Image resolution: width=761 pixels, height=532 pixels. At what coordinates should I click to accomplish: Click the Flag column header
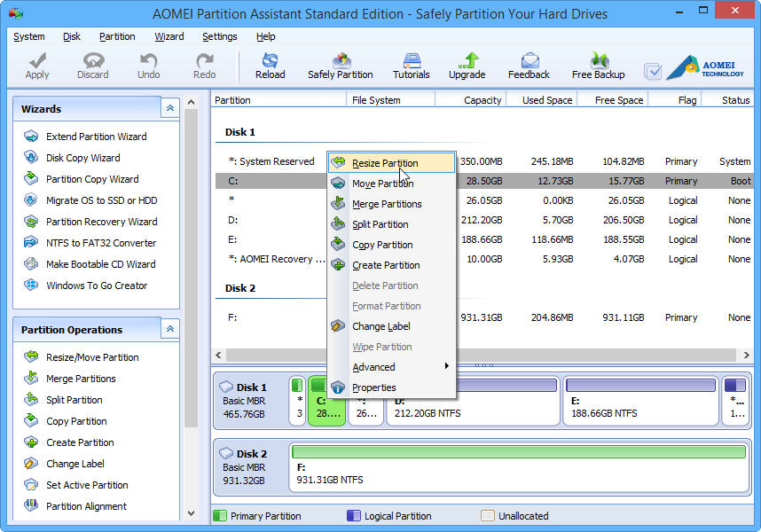675,100
